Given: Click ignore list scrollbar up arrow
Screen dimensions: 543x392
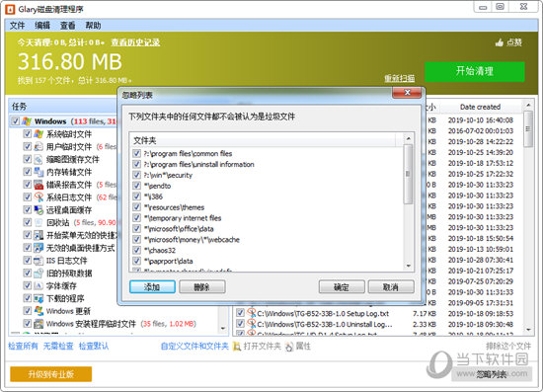Looking at the screenshot, I should pyautogui.click(x=409, y=139).
